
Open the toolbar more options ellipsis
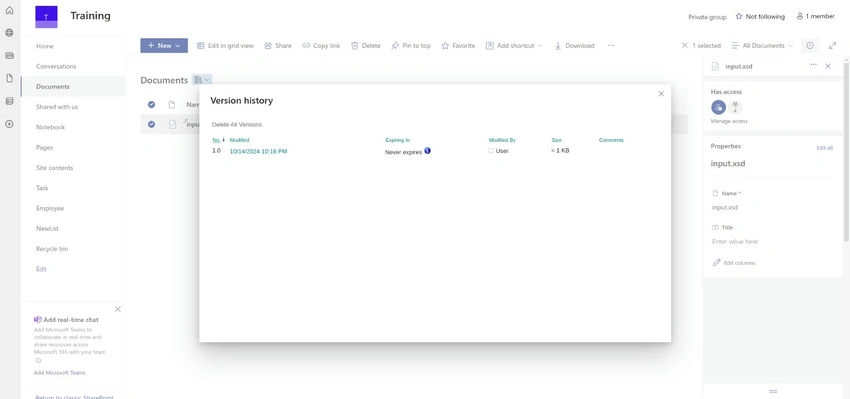tap(611, 46)
